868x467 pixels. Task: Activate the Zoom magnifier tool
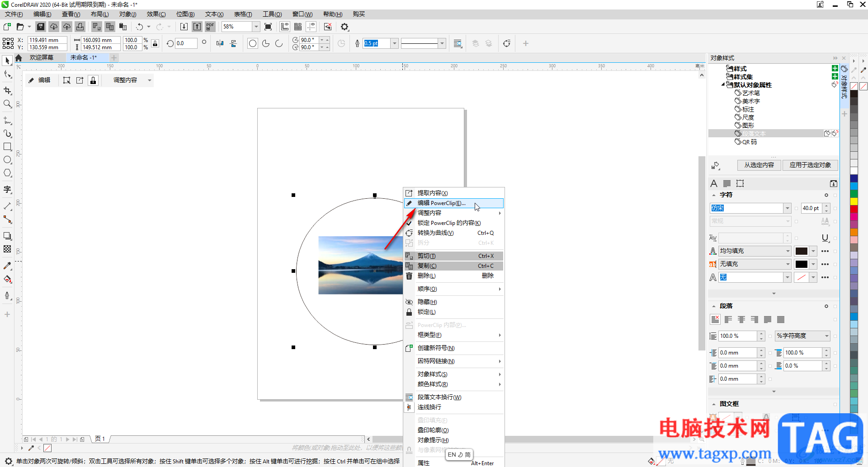pos(7,104)
